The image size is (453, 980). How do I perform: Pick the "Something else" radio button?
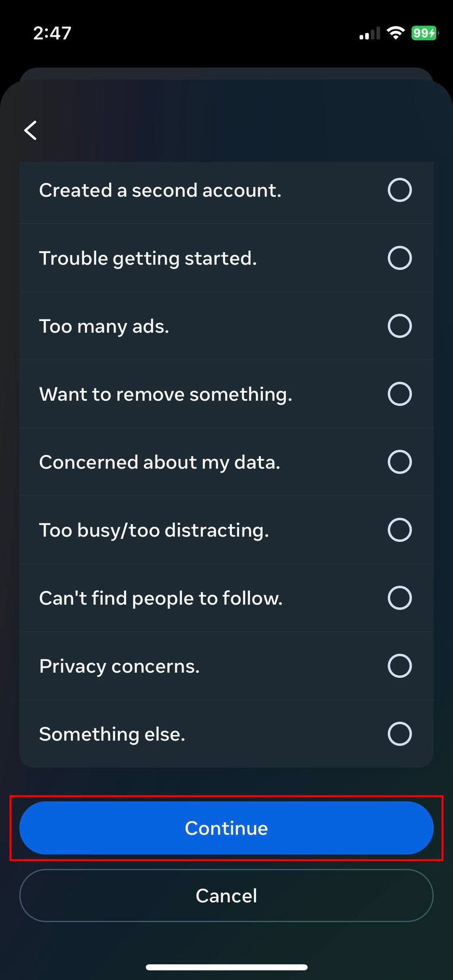[399, 733]
